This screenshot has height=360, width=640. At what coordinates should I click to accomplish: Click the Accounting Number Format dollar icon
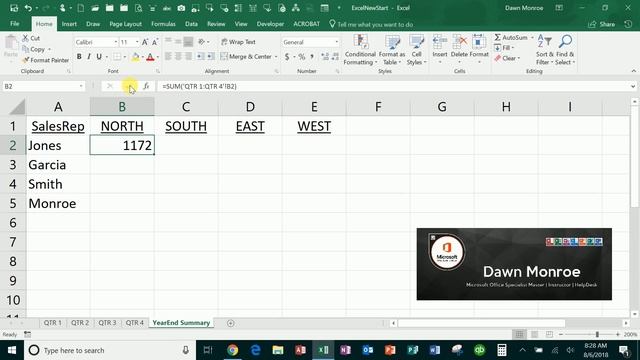click(287, 57)
